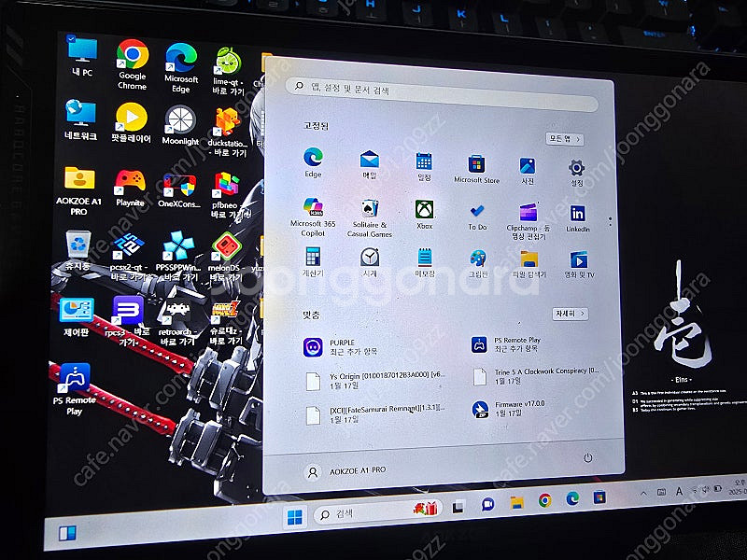Launch Microsoft 365 Copilot
Viewport: 747px width, 560px height.
point(313,217)
